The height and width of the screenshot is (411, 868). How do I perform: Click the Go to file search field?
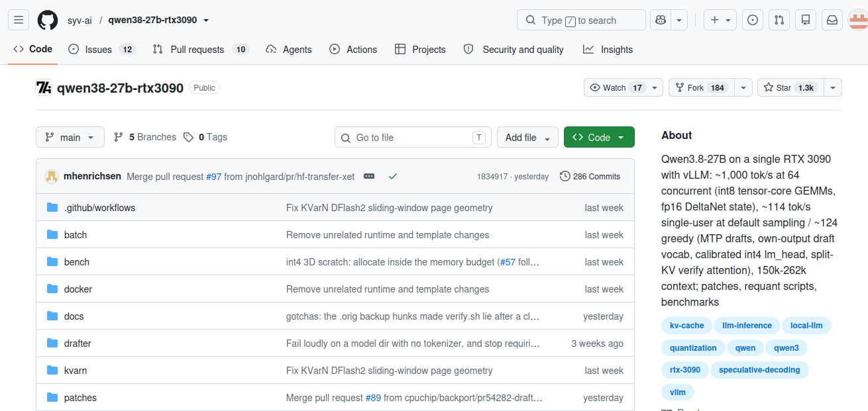tap(413, 137)
